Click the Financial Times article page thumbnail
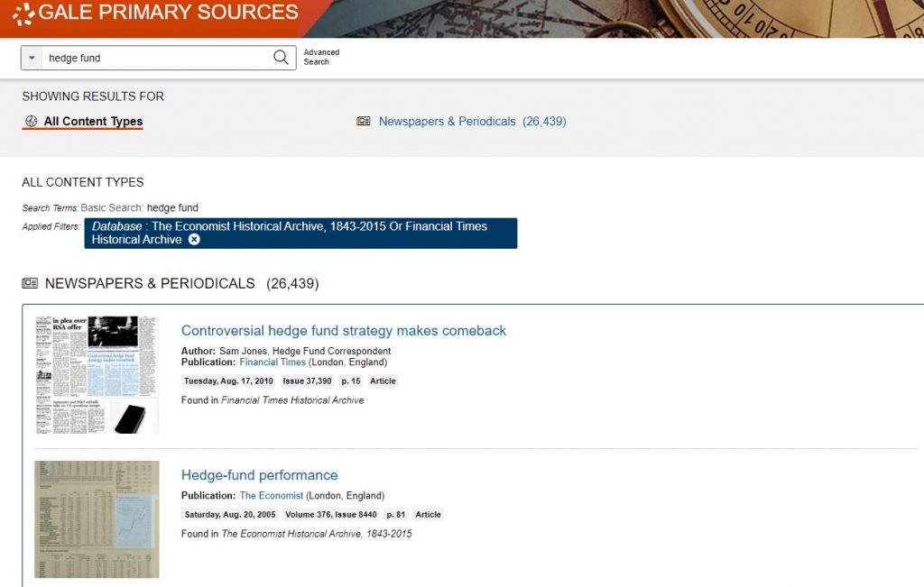 point(97,374)
